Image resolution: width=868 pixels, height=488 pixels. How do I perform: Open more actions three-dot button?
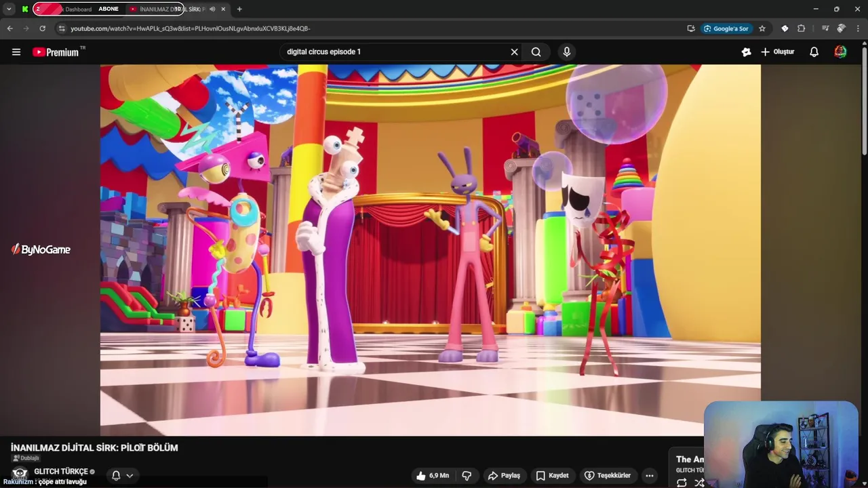(x=650, y=476)
